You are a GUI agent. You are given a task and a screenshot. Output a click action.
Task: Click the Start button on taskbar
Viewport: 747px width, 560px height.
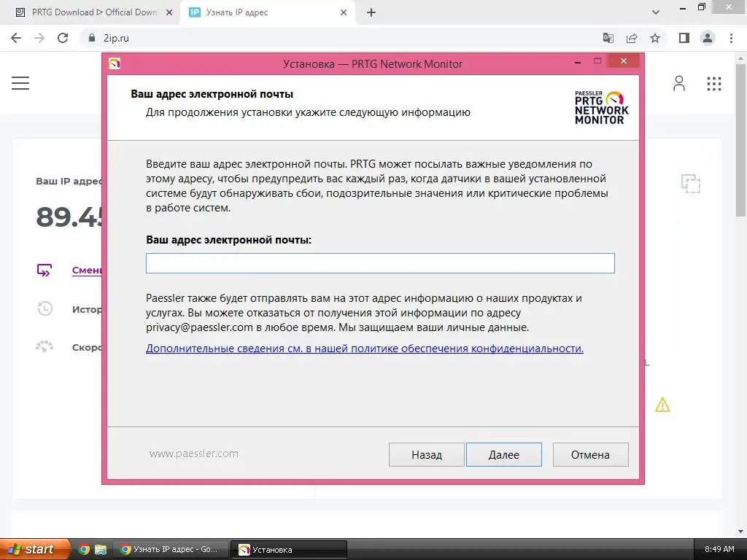click(34, 549)
